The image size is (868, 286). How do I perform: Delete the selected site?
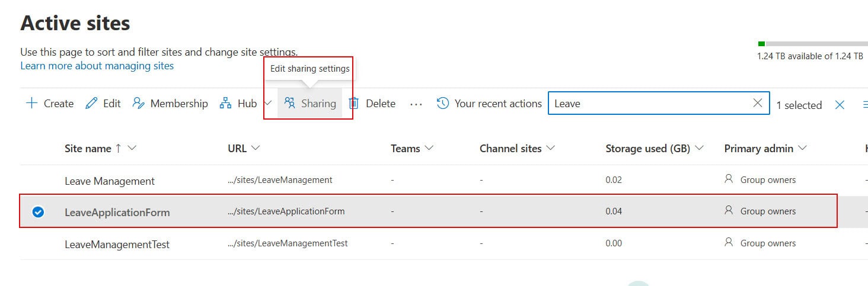coord(372,103)
